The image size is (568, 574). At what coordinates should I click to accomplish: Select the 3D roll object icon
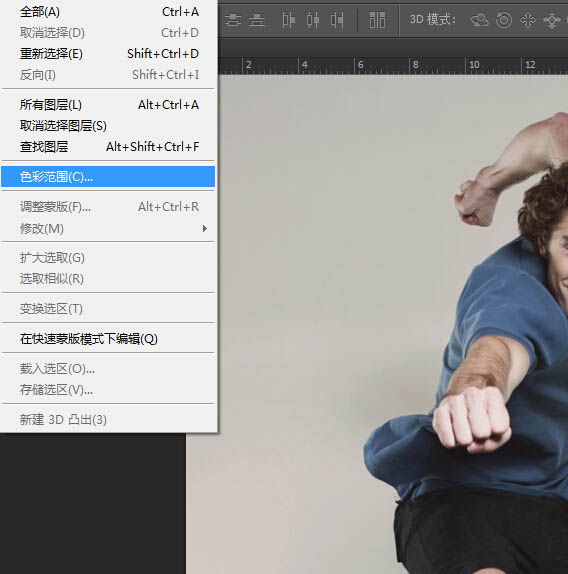[x=504, y=20]
